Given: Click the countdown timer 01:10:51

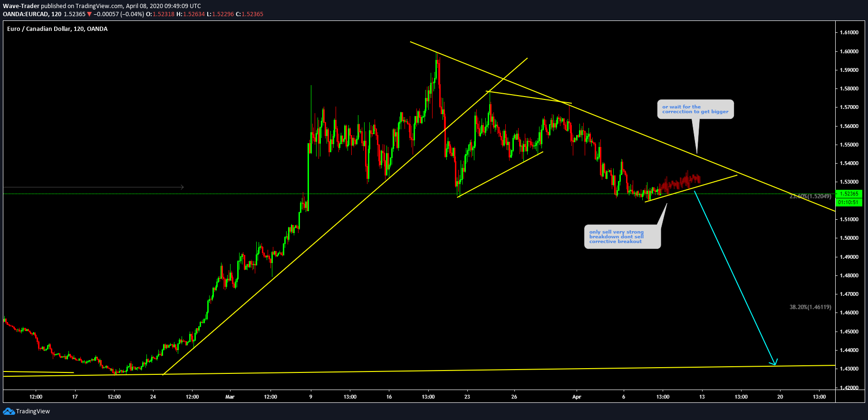Looking at the screenshot, I should coord(849,202).
